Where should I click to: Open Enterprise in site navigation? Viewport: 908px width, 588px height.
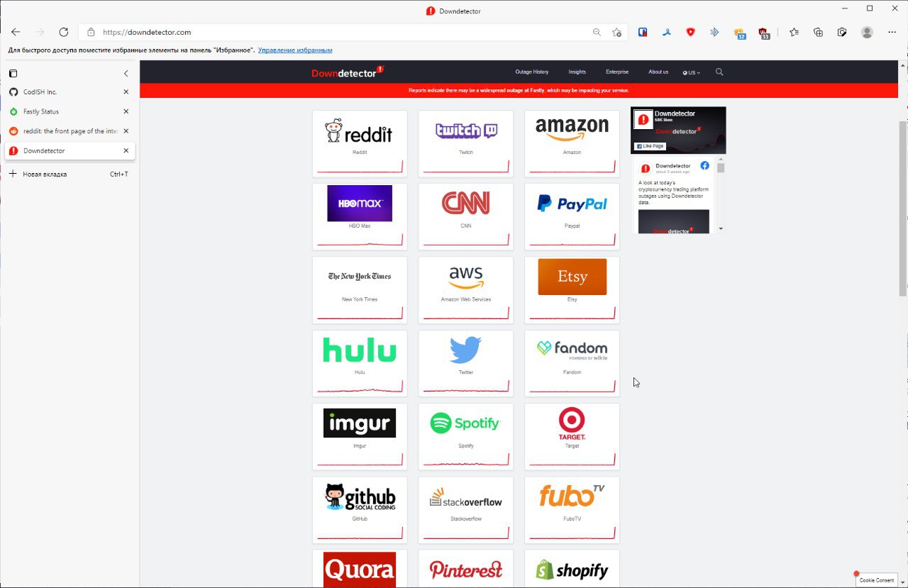(617, 72)
